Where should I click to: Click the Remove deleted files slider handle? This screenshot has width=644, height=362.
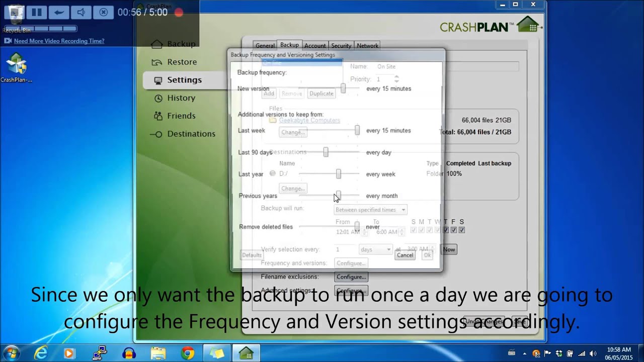tap(357, 227)
